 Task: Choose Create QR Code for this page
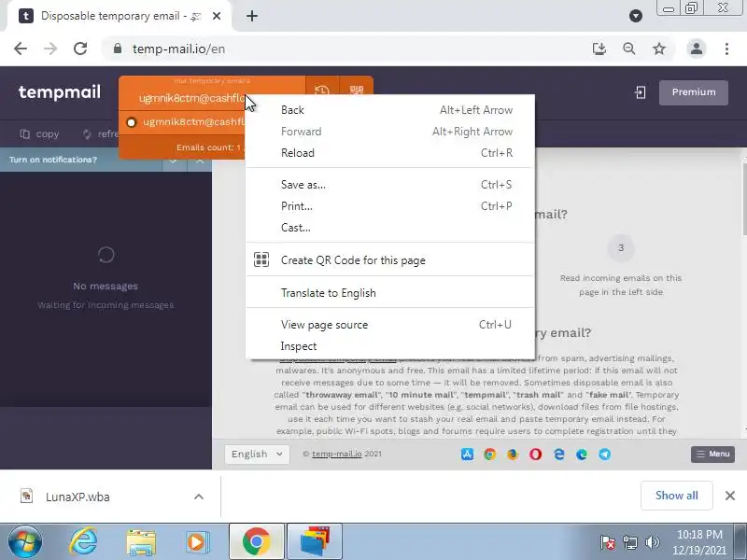[390, 260]
